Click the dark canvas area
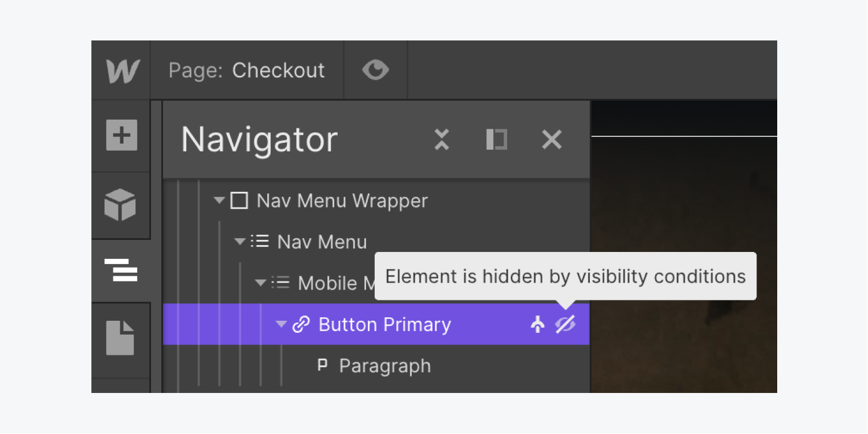The image size is (868, 434). [684, 266]
